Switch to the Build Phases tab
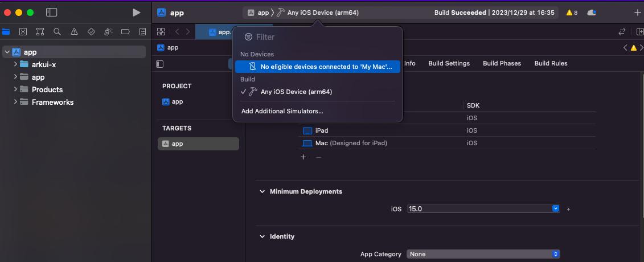Image resolution: width=644 pixels, height=262 pixels. point(502,63)
